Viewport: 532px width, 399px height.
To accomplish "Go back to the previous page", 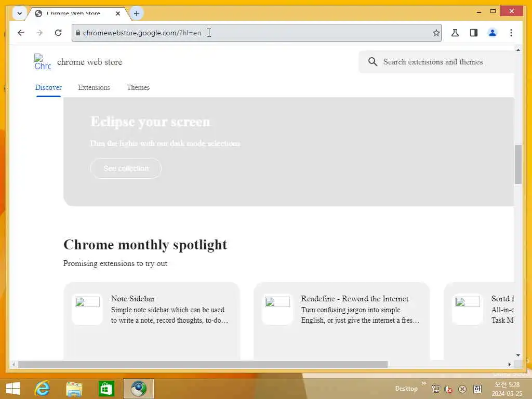I will click(x=21, y=33).
